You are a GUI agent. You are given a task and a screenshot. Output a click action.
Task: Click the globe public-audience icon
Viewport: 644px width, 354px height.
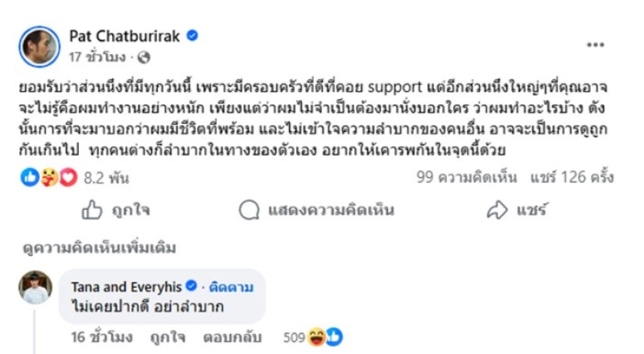coord(144,57)
